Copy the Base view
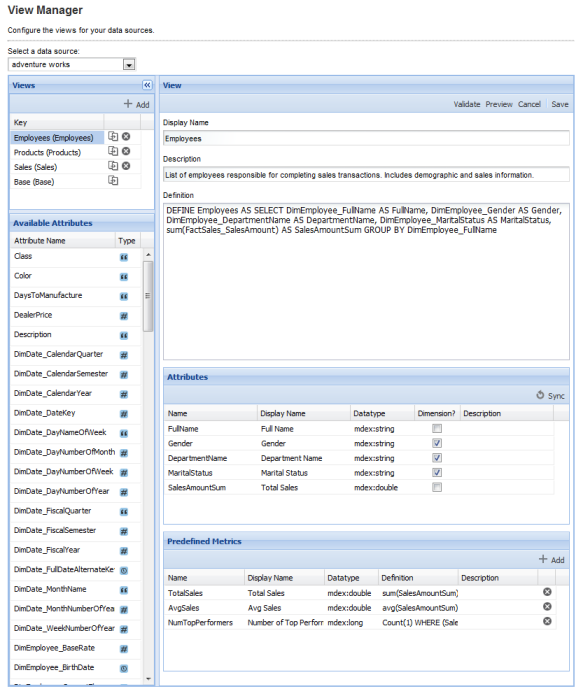Viewport: 581px width, 690px height. click(x=113, y=180)
